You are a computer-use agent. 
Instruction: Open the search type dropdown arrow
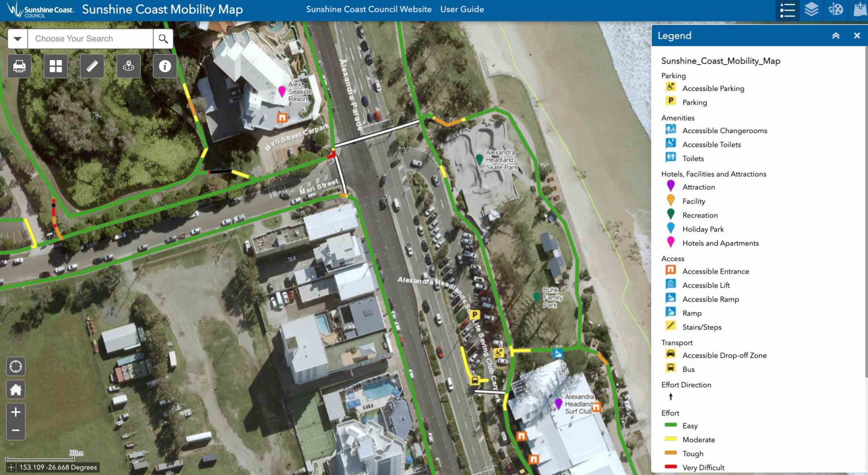coord(17,38)
